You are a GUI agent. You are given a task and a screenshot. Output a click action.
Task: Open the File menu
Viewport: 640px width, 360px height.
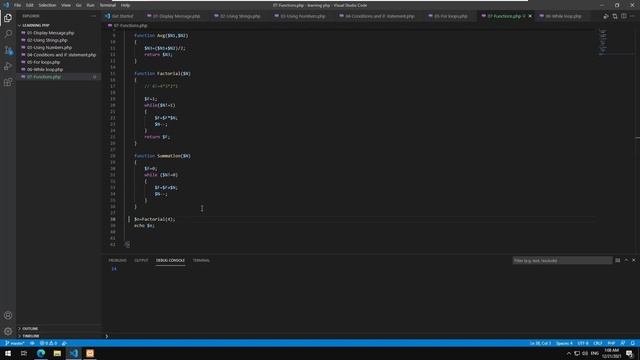pyautogui.click(x=17, y=5)
